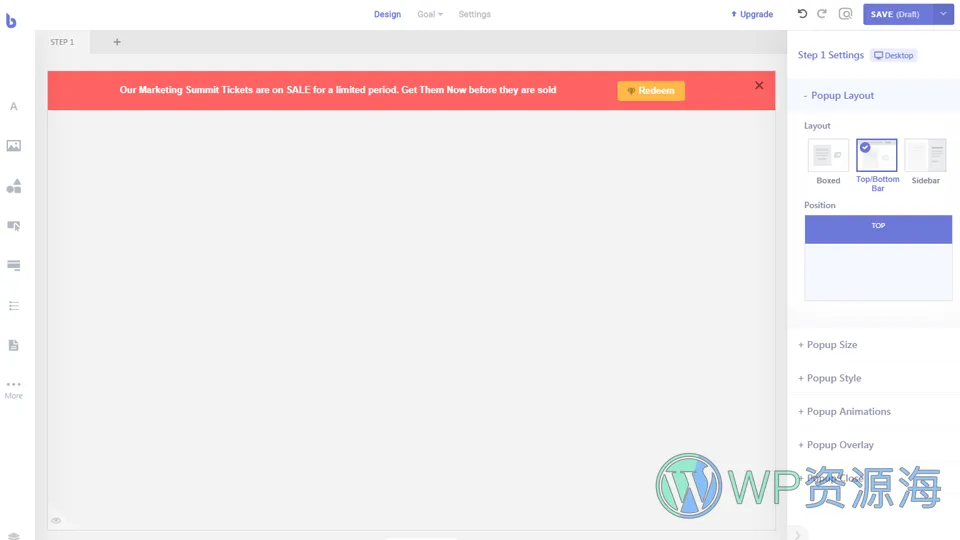The width and height of the screenshot is (960, 540).
Task: Open the preview icon beside Save
Action: pos(846,14)
